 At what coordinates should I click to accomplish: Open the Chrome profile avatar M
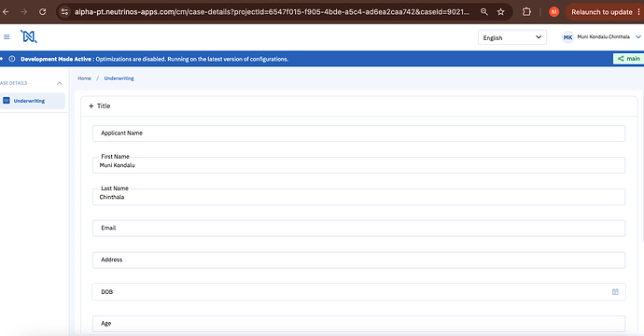pos(553,12)
